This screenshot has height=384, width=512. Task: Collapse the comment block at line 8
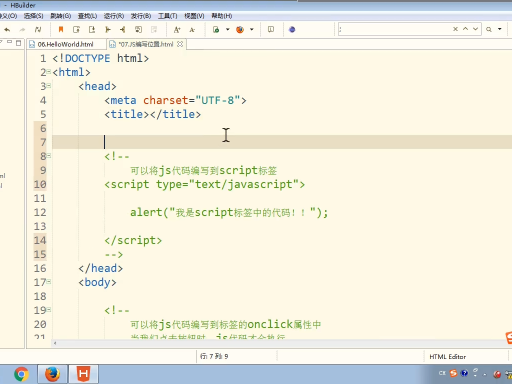pyautogui.click(x=49, y=156)
